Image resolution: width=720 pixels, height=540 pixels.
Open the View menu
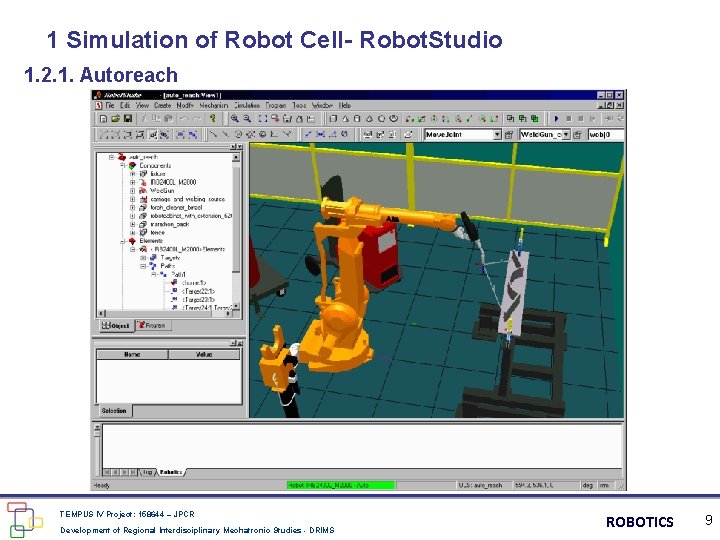tap(142, 105)
